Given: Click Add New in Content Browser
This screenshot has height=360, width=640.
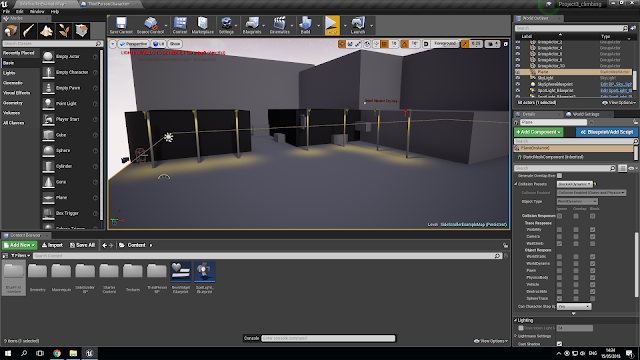Looking at the screenshot, I should 19,245.
